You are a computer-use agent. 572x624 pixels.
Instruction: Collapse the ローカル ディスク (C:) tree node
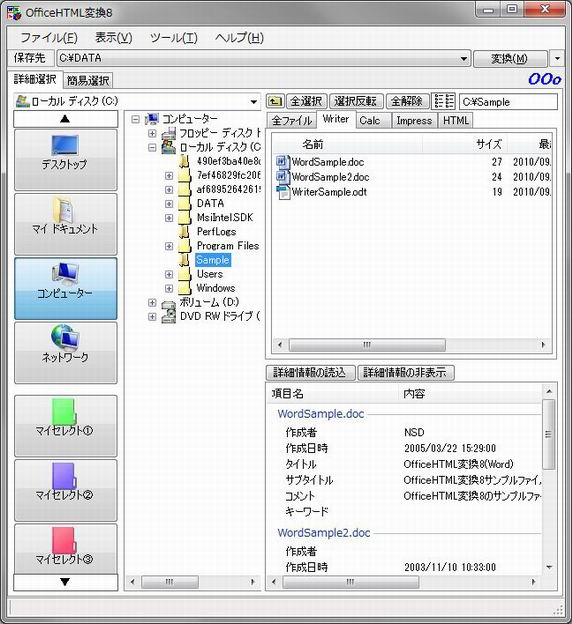pos(152,147)
